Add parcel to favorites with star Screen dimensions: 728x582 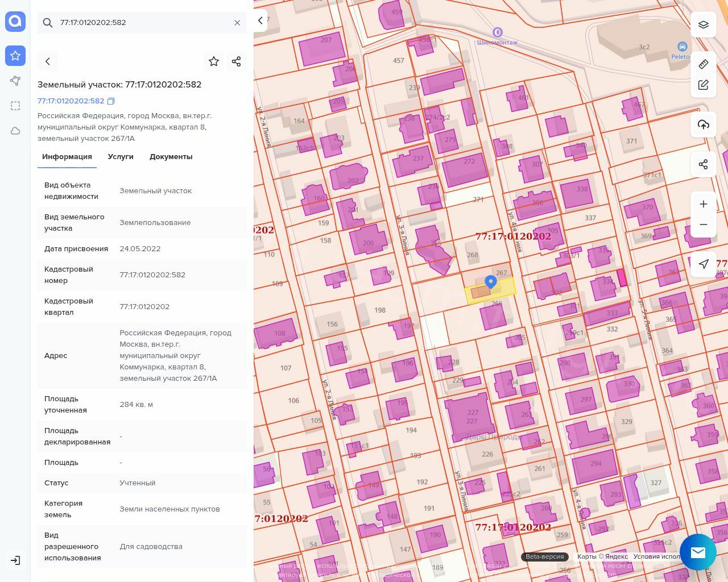(214, 61)
